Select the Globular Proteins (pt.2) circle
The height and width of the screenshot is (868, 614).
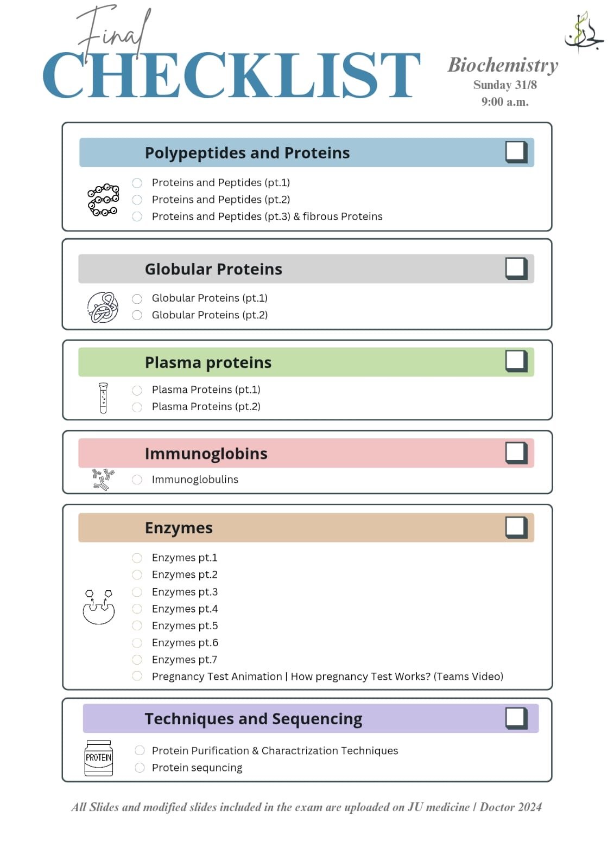(x=137, y=315)
